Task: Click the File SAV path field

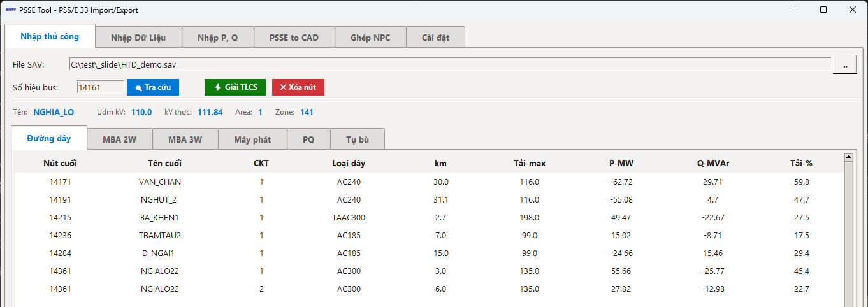Action: 450,64
